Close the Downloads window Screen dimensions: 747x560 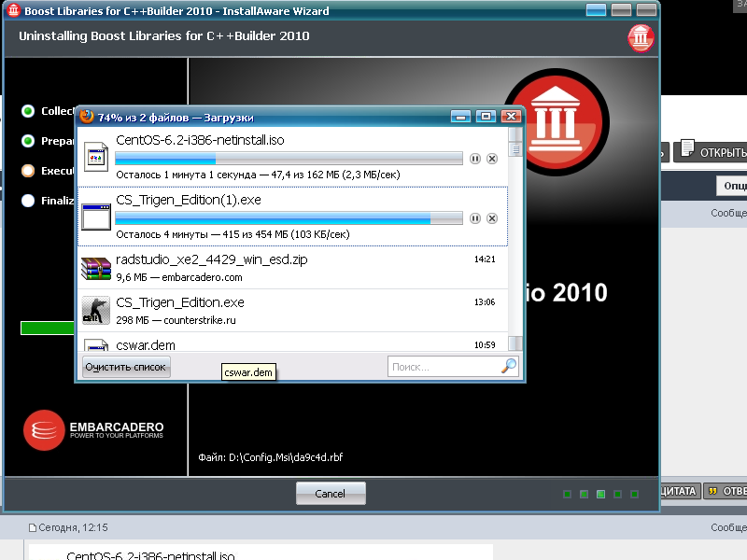(511, 116)
